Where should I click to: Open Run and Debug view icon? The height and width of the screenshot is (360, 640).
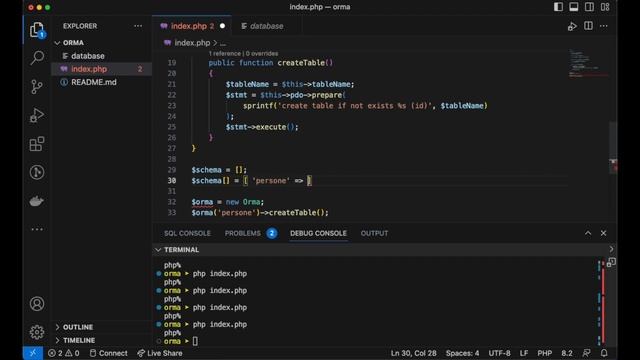[x=37, y=115]
